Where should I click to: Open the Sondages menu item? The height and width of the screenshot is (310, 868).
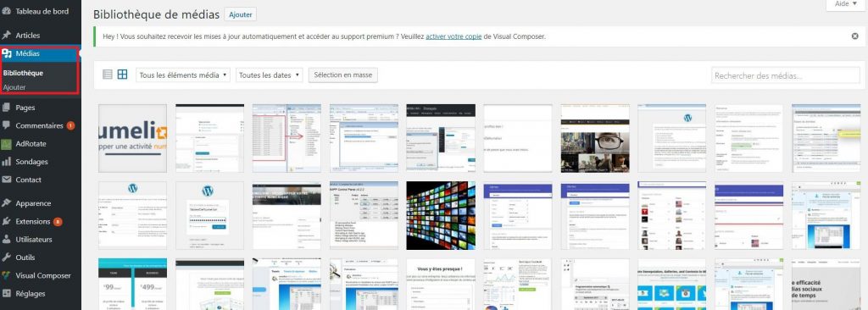(x=31, y=162)
